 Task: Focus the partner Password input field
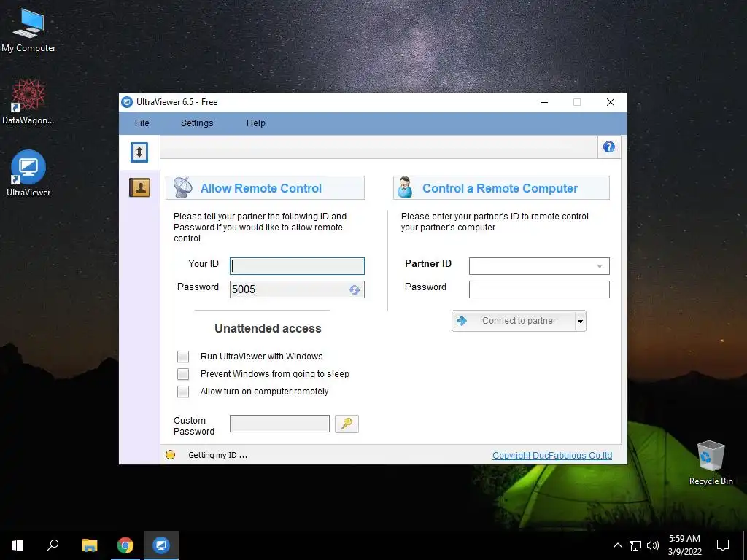pyautogui.click(x=539, y=289)
